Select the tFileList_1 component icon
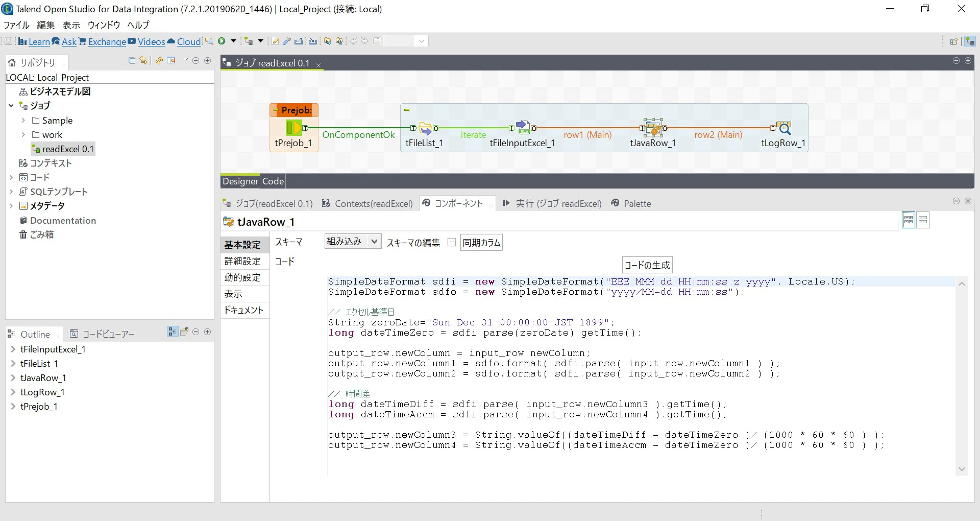 (425, 128)
